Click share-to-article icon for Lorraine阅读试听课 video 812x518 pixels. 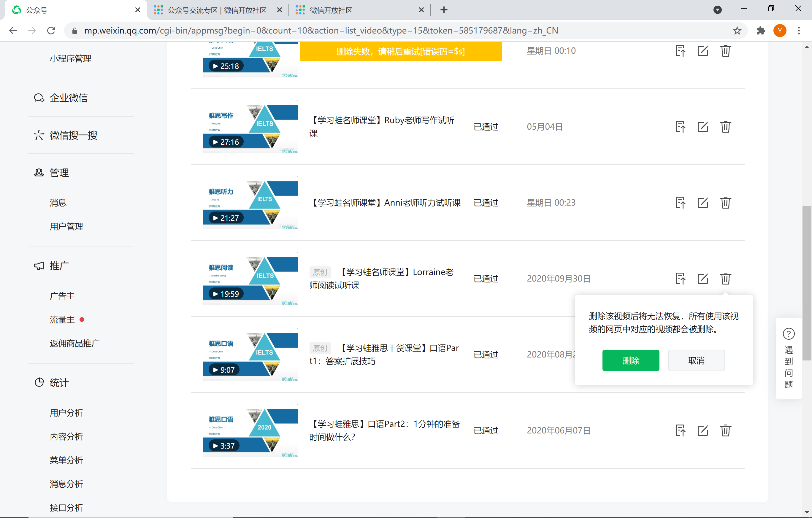click(x=680, y=278)
